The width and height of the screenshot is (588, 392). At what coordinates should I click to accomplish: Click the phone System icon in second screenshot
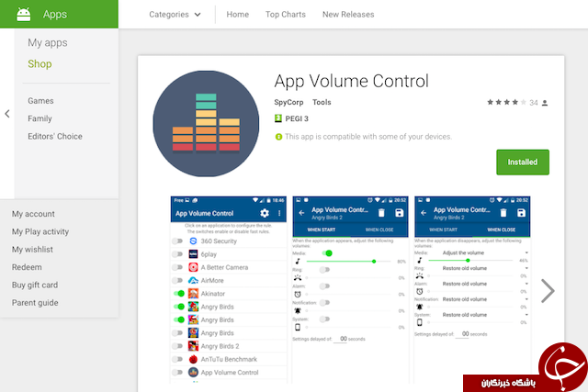(298, 327)
